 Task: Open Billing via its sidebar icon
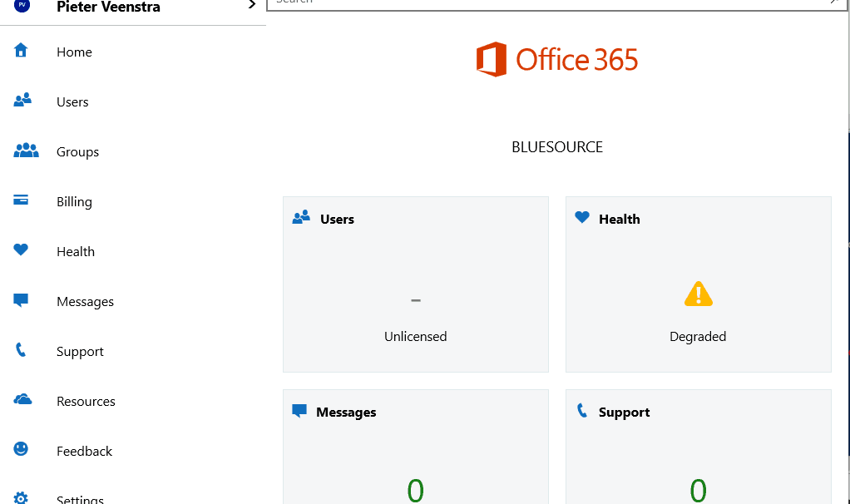21,200
